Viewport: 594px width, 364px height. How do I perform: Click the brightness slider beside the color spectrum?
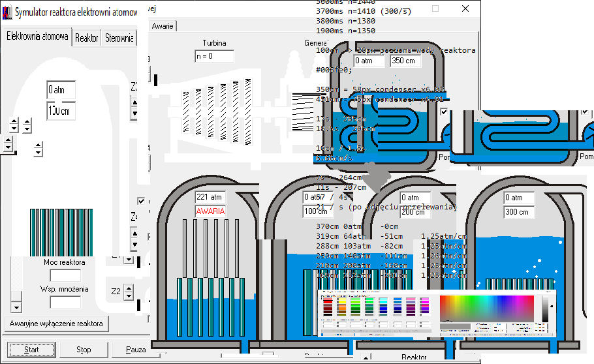tap(545, 309)
